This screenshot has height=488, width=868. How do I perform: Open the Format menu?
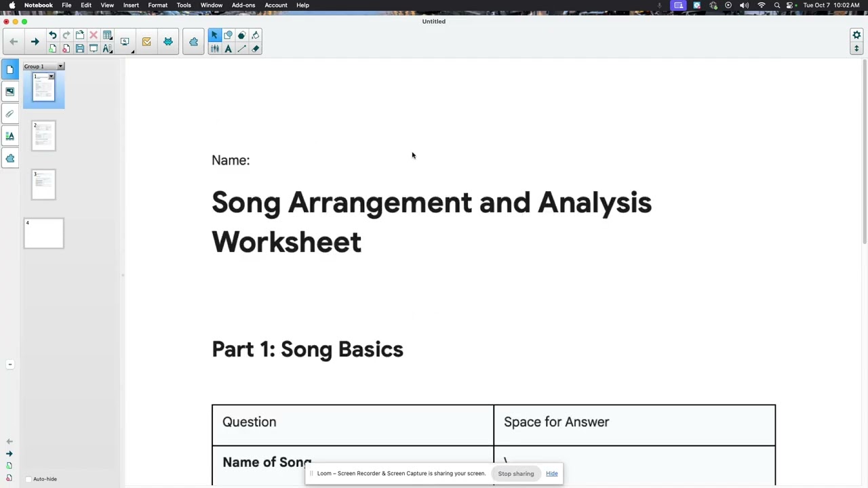[157, 5]
